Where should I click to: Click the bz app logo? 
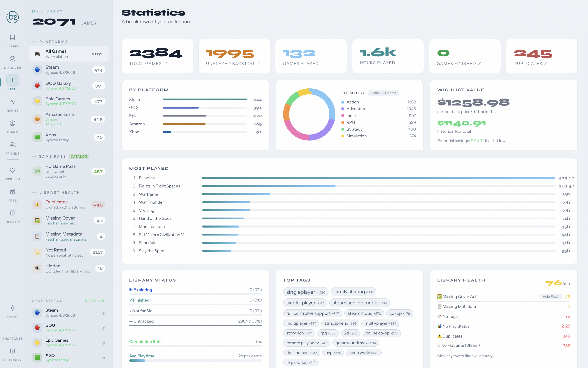(x=12, y=17)
